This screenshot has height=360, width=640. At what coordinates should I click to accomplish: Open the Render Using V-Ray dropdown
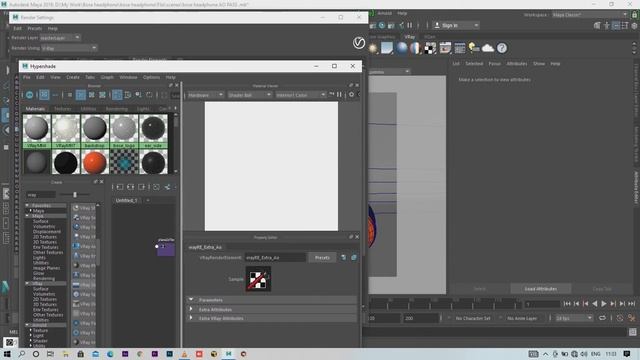pyautogui.click(x=69, y=48)
